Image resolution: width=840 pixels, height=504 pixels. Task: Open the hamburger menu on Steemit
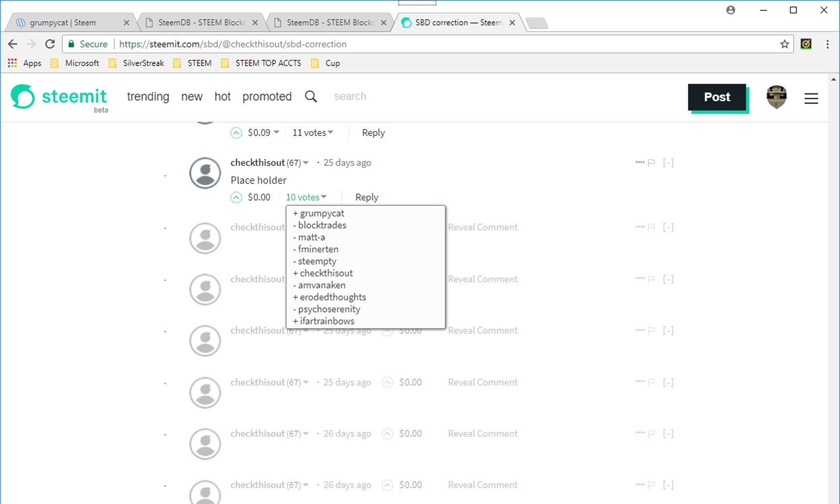pos(811,98)
